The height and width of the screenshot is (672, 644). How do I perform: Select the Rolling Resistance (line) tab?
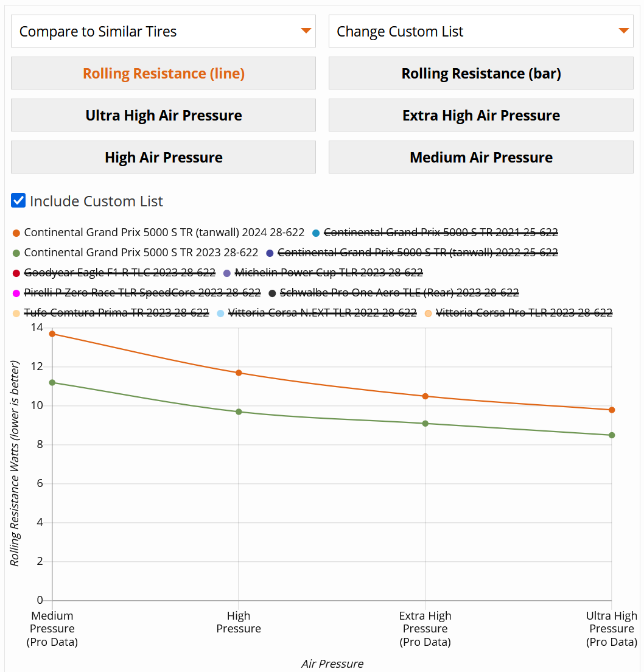pos(163,73)
